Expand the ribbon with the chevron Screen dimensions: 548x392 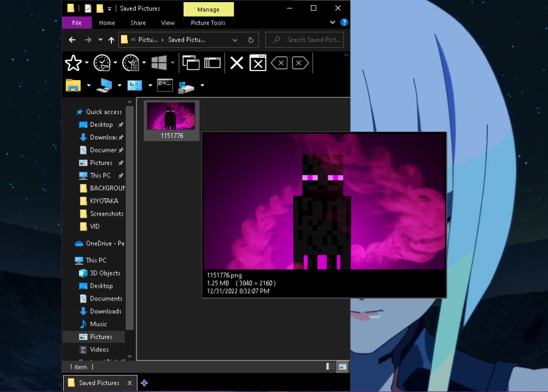coord(332,22)
